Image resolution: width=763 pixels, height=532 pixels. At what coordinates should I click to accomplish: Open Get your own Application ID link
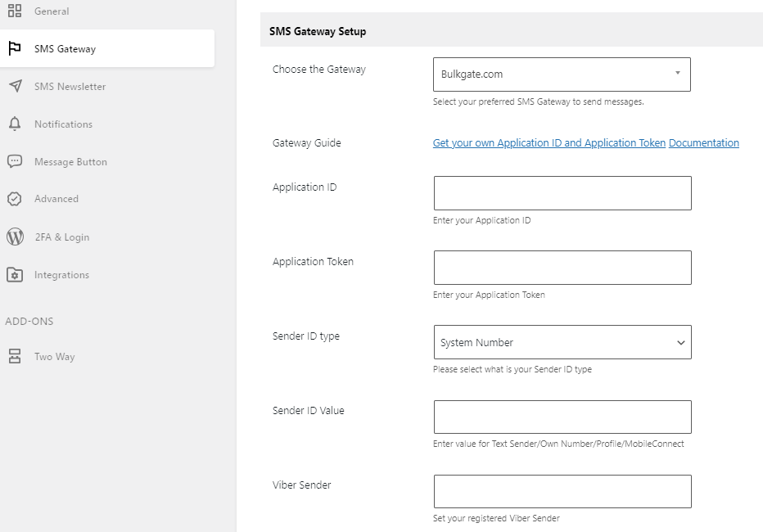coord(549,143)
